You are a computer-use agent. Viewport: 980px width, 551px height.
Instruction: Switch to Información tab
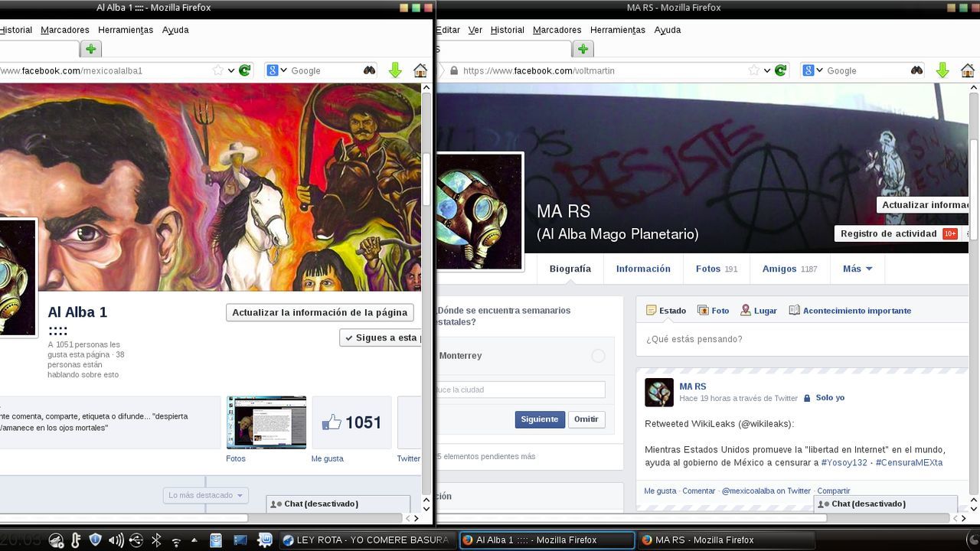click(x=643, y=269)
